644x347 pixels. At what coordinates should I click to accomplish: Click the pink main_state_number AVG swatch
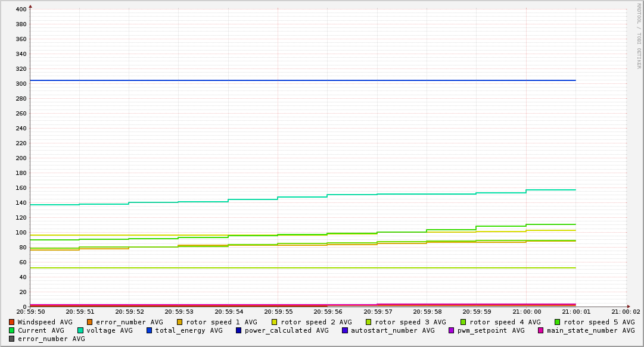point(541,330)
